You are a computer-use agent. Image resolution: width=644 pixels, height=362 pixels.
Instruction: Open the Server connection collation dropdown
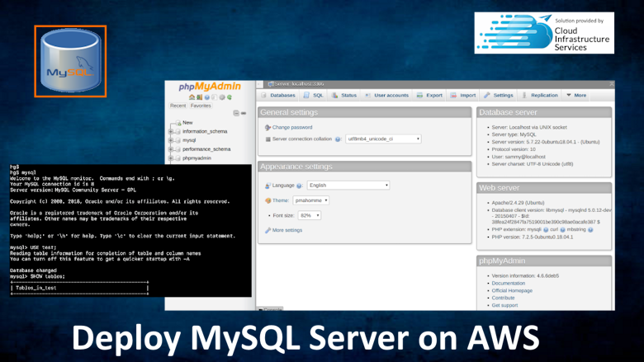point(383,139)
